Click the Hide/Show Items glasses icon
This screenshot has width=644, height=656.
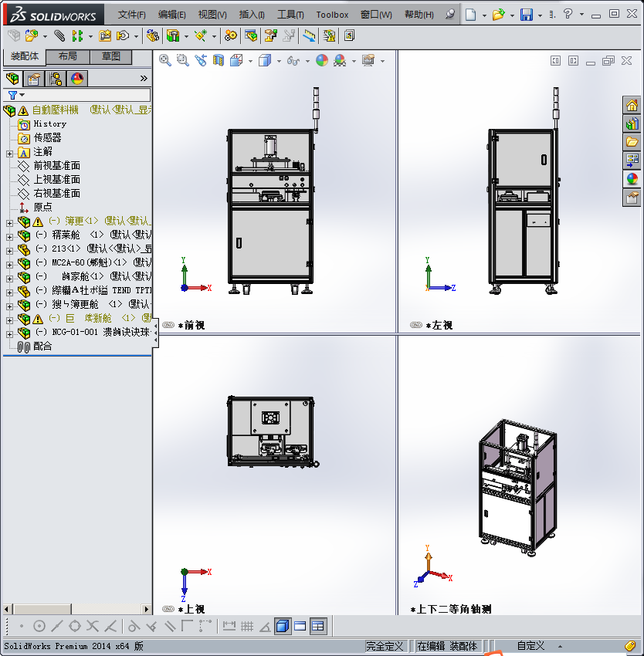pos(293,61)
